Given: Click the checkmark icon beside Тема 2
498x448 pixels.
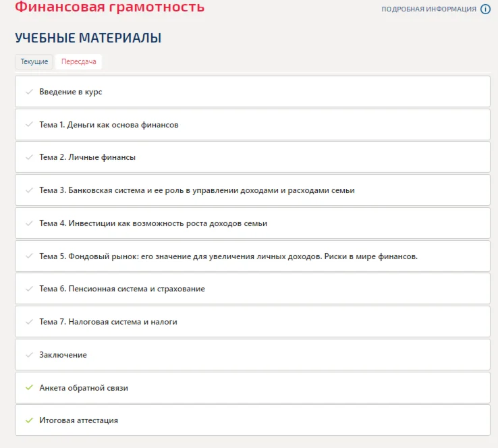Looking at the screenshot, I should [x=29, y=157].
